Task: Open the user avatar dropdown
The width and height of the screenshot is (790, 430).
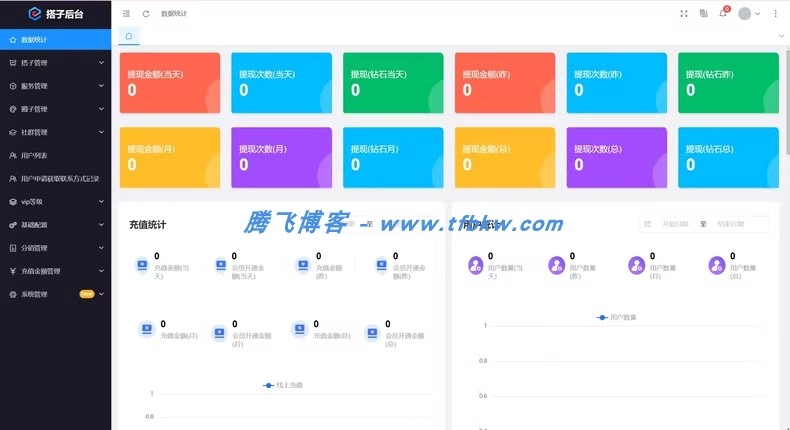Action: click(x=749, y=14)
